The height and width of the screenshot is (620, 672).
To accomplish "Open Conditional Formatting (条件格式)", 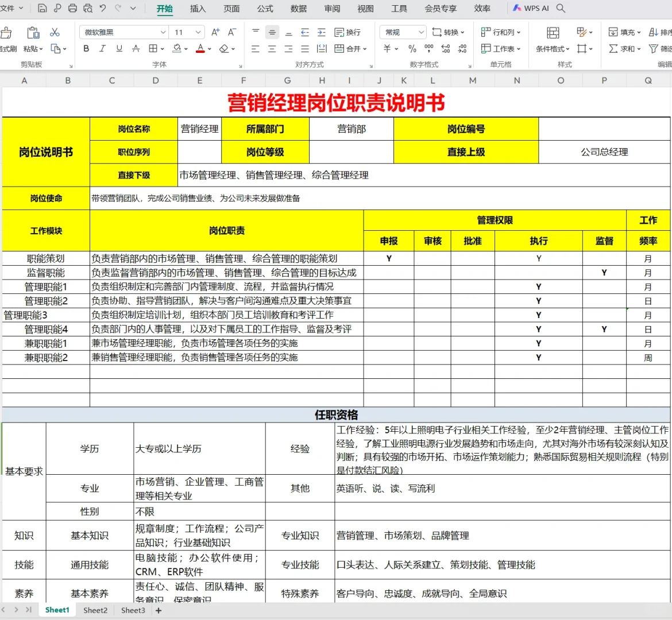I will (x=551, y=49).
